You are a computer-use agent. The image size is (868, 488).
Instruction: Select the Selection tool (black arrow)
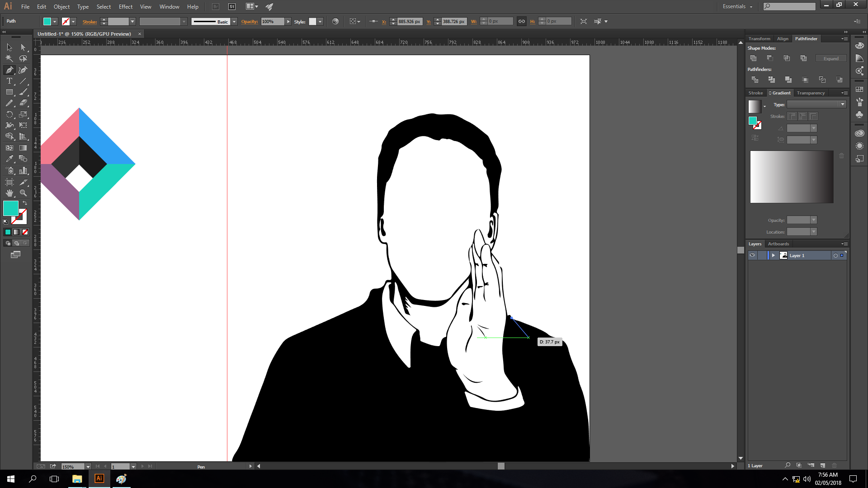click(9, 47)
